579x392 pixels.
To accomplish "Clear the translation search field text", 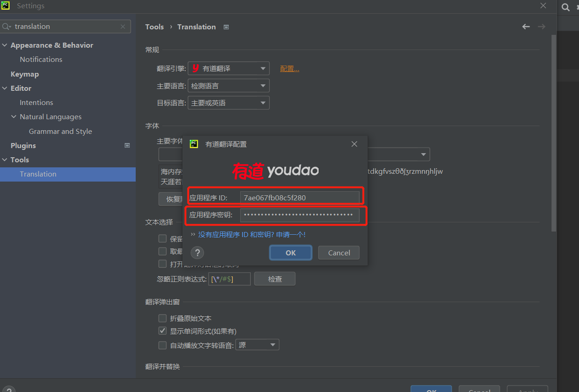I will click(x=123, y=27).
